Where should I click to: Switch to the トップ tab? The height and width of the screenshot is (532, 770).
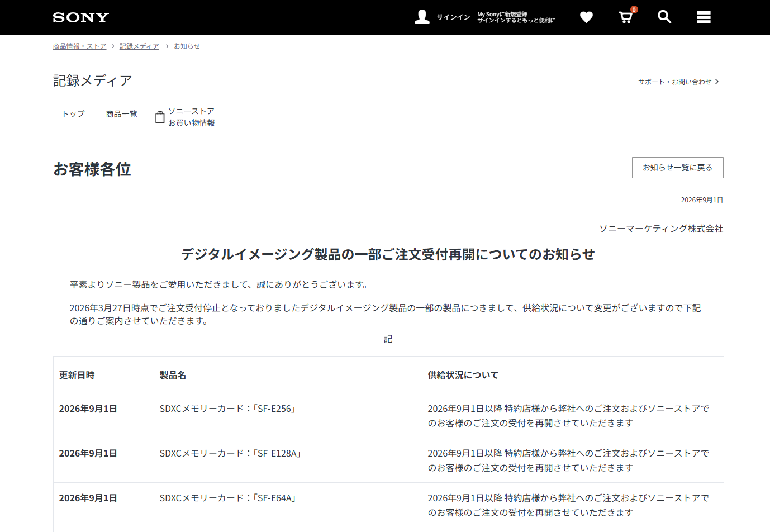(x=73, y=114)
